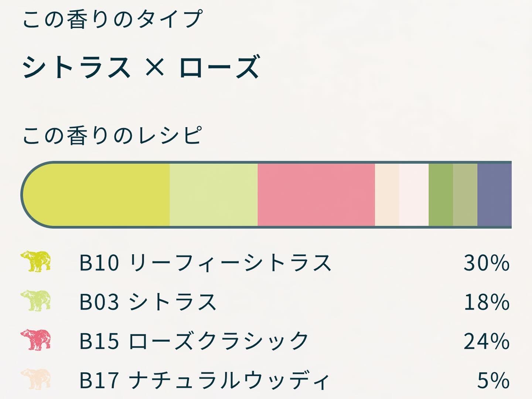Image resolution: width=532 pixels, height=399 pixels.
Task: Select the light green segment of the recipe bar
Action: tap(214, 195)
